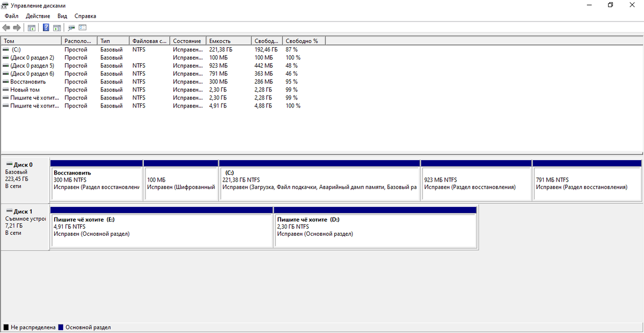The image size is (644, 333).
Task: Click the volume icon for (C:)
Action: click(x=6, y=49)
